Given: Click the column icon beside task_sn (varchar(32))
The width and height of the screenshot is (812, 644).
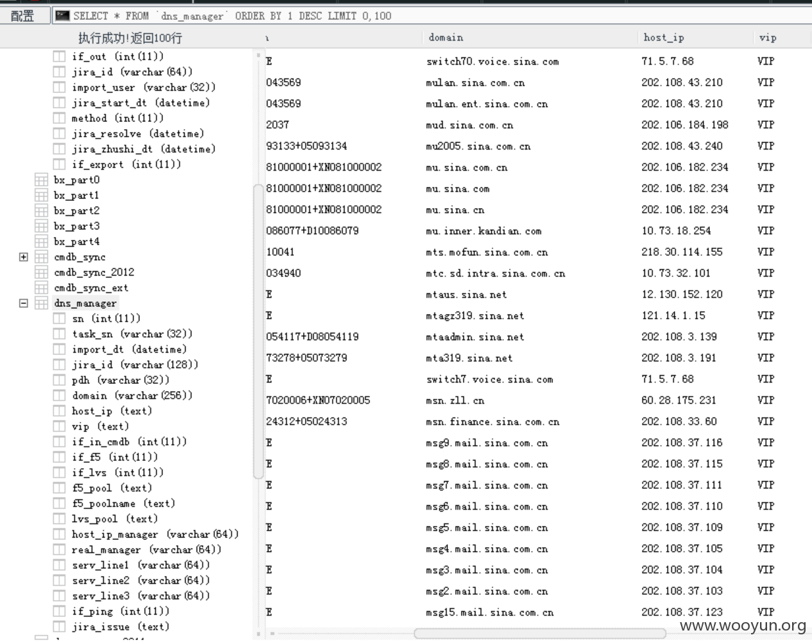Looking at the screenshot, I should click(59, 334).
